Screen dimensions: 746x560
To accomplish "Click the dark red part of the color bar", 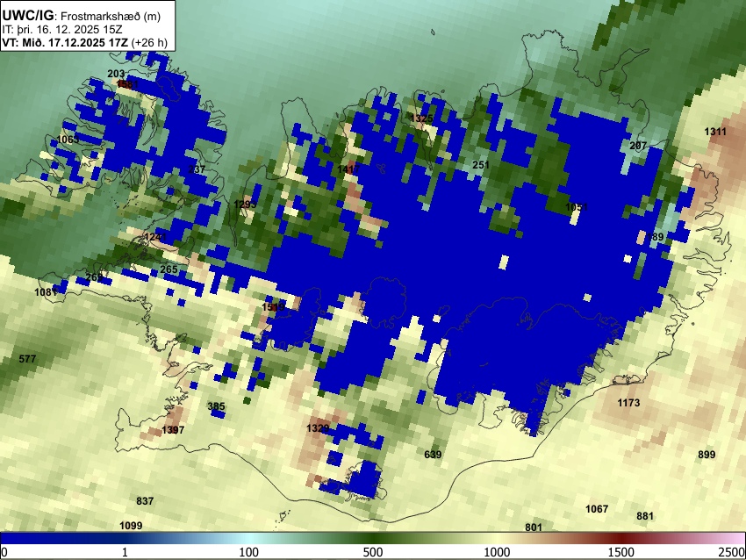I will coord(621,539).
